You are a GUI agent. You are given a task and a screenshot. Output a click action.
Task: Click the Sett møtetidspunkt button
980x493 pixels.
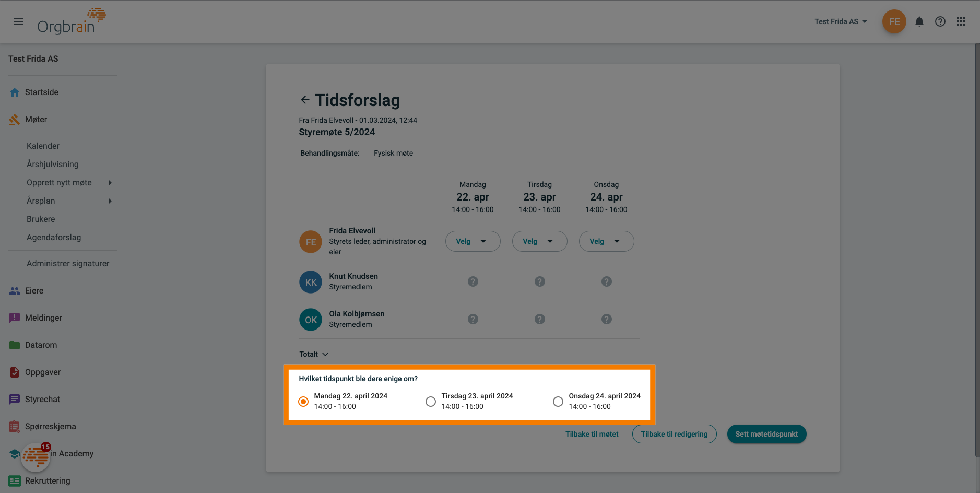767,434
